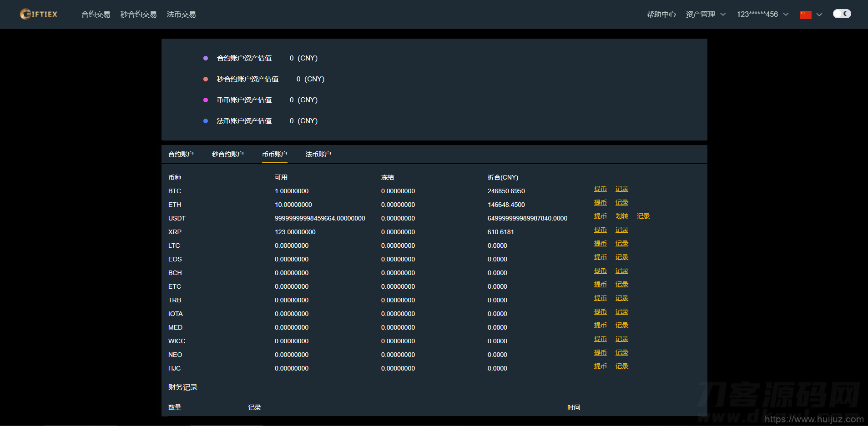Click 提币 for the XRP row
The width and height of the screenshot is (868, 426).
[600, 230]
